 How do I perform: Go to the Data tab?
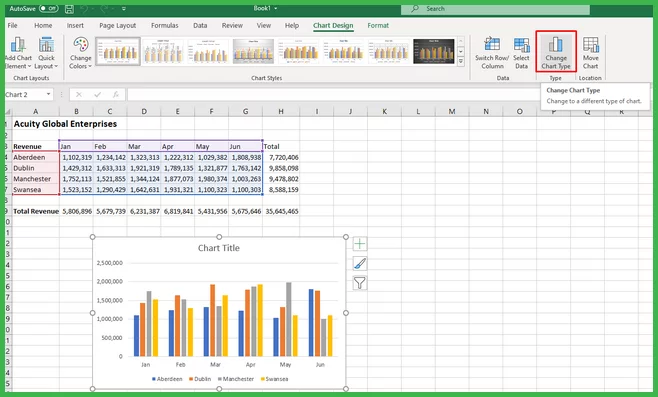coord(200,26)
